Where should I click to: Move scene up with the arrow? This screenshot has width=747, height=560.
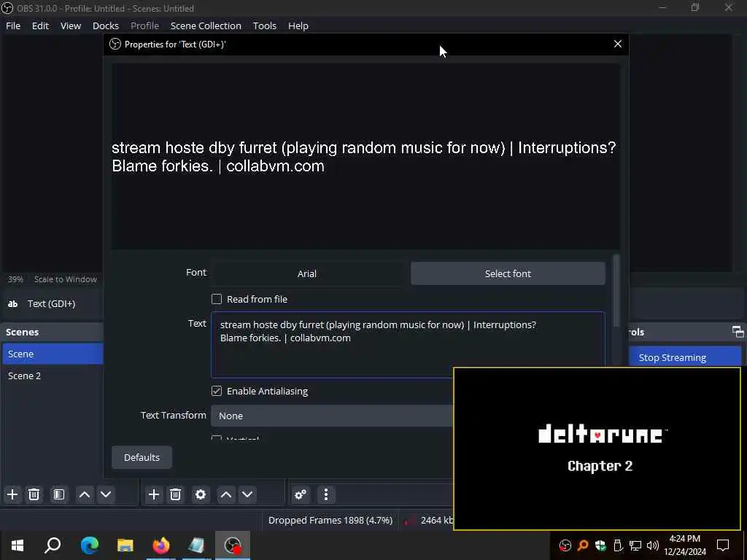[x=85, y=494]
